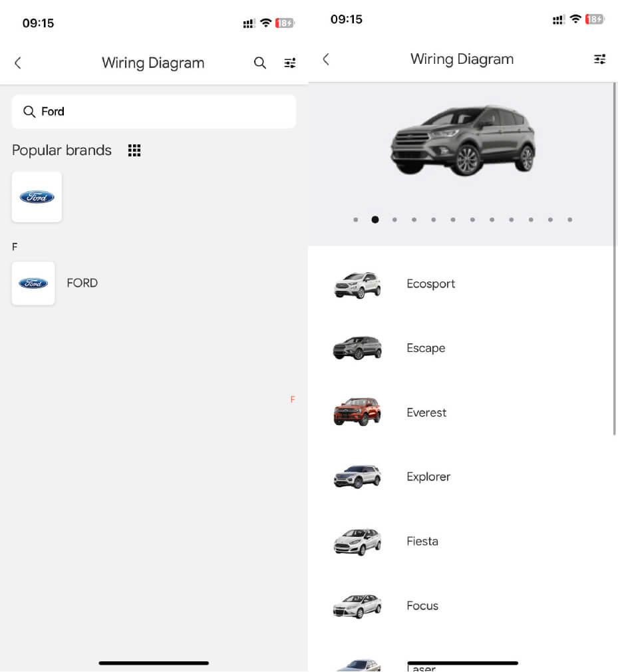This screenshot has height=672, width=618.
Task: Toggle the Popular brands grid view icon
Action: pyautogui.click(x=134, y=150)
